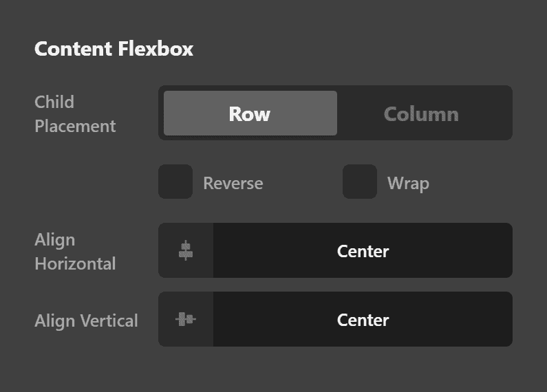Click the Child Placement label
The image size is (547, 392).
[x=75, y=114]
